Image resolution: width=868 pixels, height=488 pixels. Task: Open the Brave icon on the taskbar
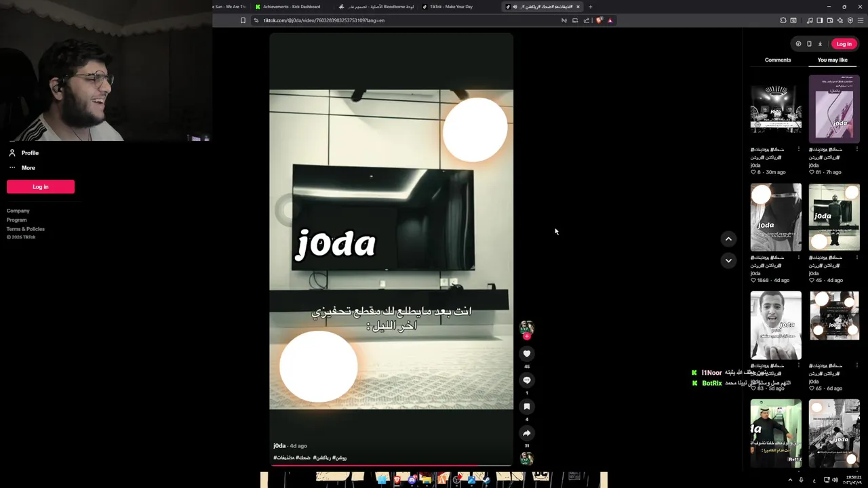(x=397, y=480)
